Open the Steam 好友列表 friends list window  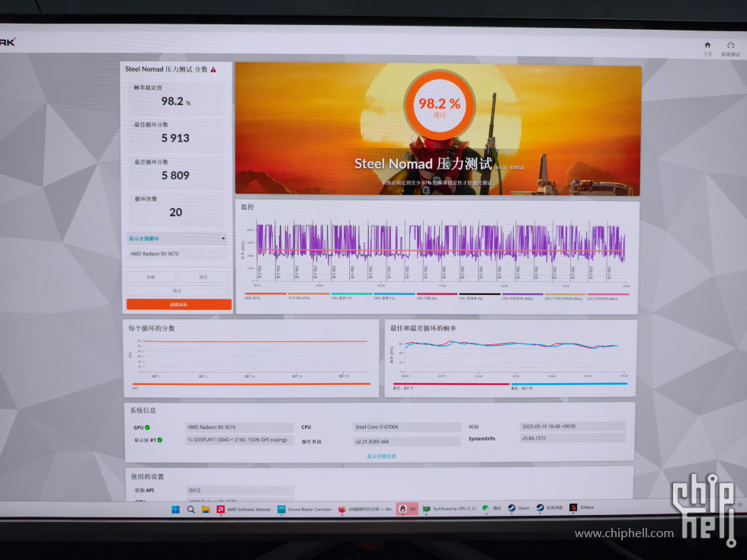pyautogui.click(x=550, y=508)
